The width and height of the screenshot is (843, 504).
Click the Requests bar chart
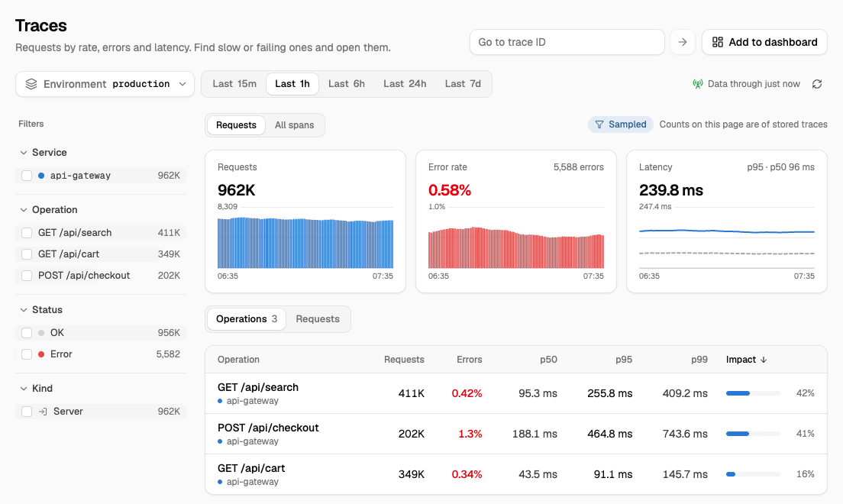[x=305, y=243]
